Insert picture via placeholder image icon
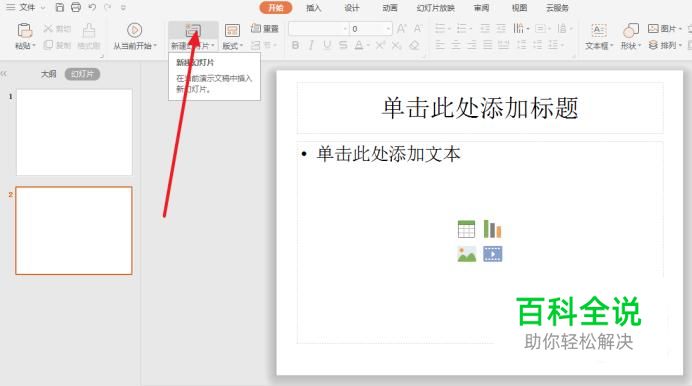Image resolution: width=692 pixels, height=386 pixels. (466, 254)
